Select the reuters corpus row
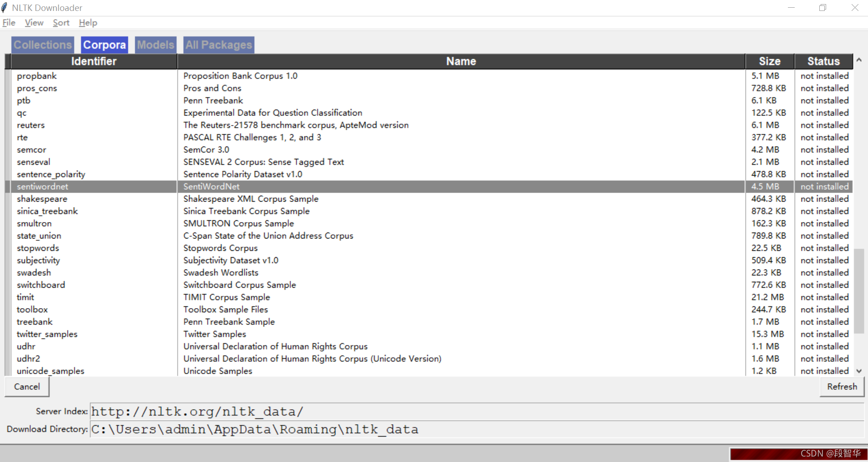Screen dimensions: 868x462 (430, 125)
